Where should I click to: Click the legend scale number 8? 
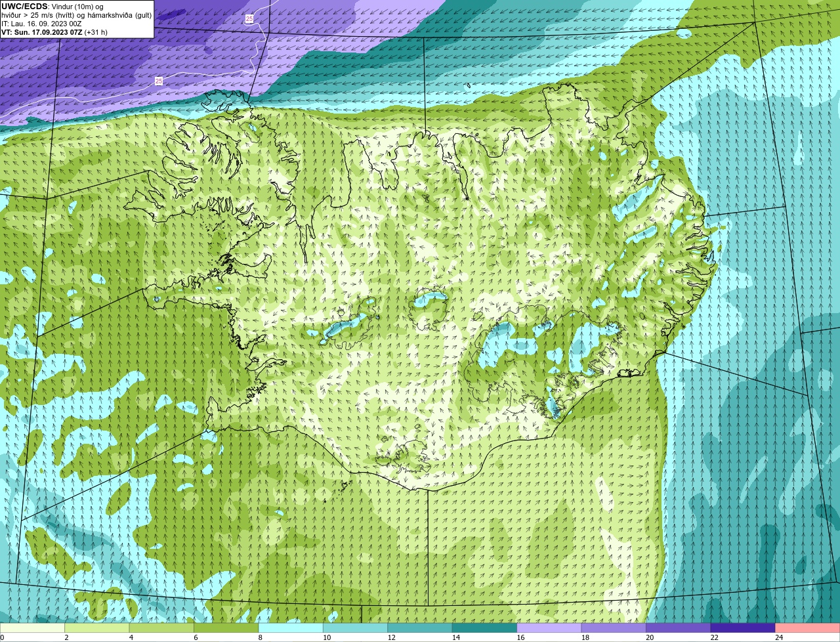260,637
